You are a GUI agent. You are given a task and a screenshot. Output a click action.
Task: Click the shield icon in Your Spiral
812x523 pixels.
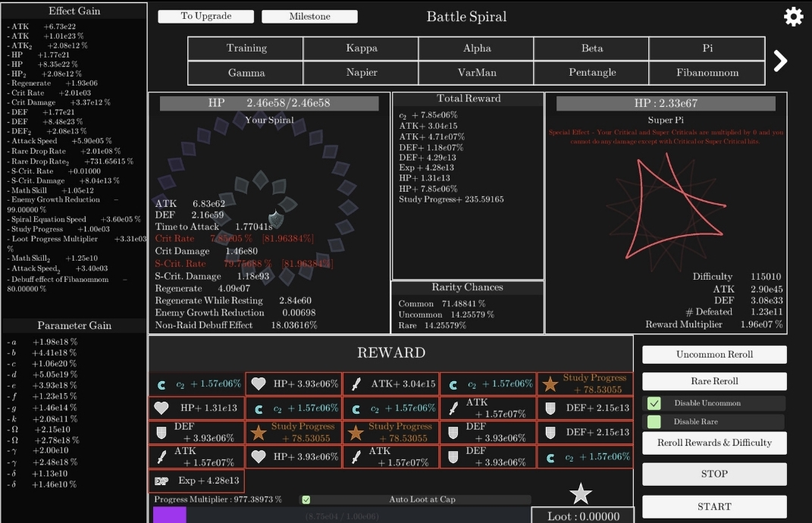pos(276,218)
